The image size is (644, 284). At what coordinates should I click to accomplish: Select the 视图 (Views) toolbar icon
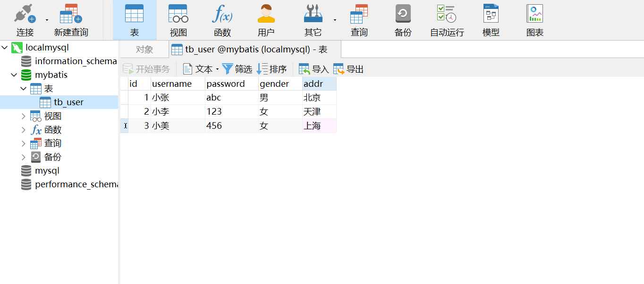click(178, 20)
